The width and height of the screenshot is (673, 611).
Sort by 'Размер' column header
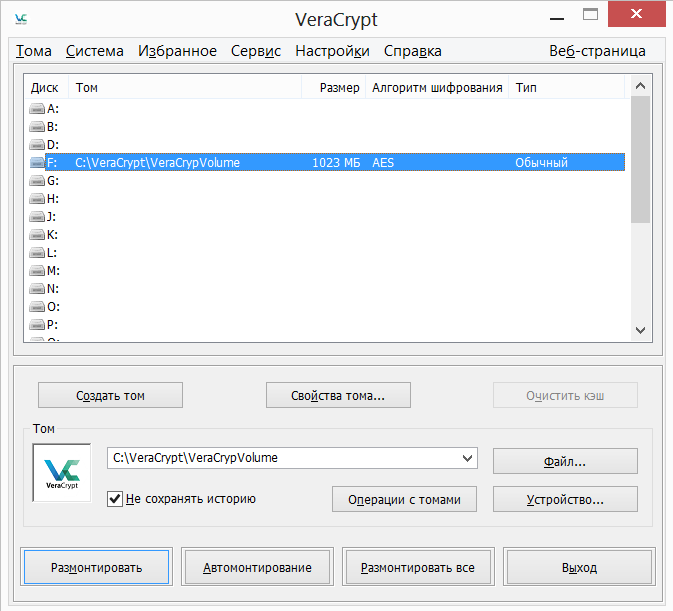pos(334,88)
